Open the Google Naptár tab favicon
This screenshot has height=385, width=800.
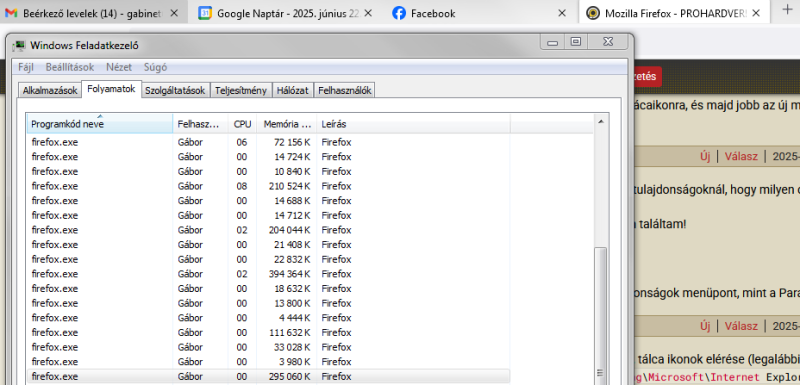[205, 14]
